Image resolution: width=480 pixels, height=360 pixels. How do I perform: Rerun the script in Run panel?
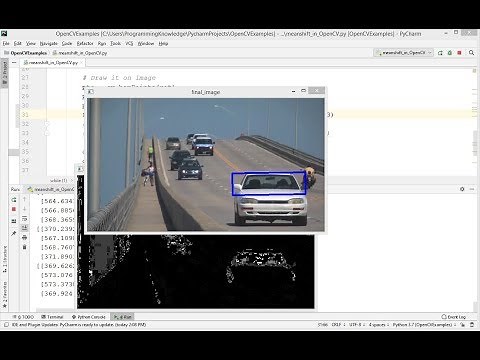pyautogui.click(x=14, y=200)
